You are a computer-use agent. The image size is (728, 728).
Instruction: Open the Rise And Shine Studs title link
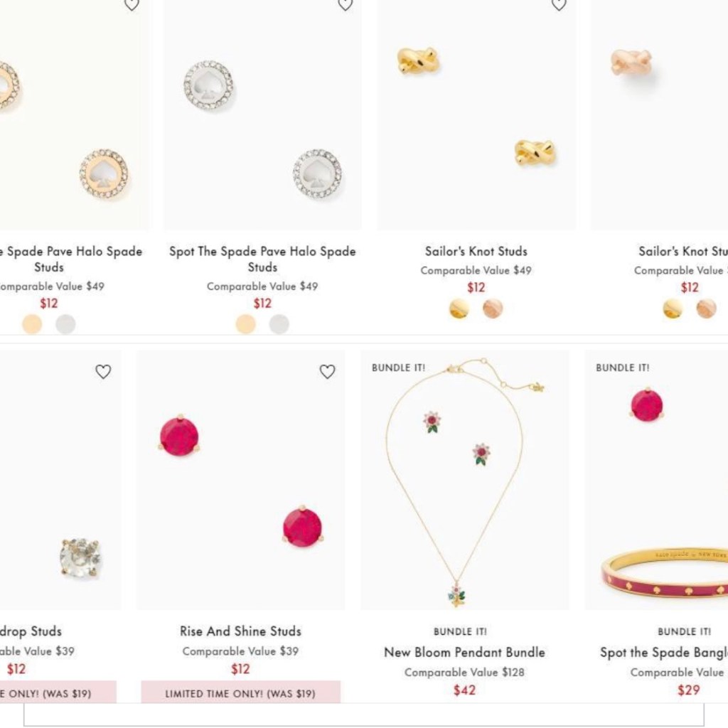pyautogui.click(x=240, y=631)
